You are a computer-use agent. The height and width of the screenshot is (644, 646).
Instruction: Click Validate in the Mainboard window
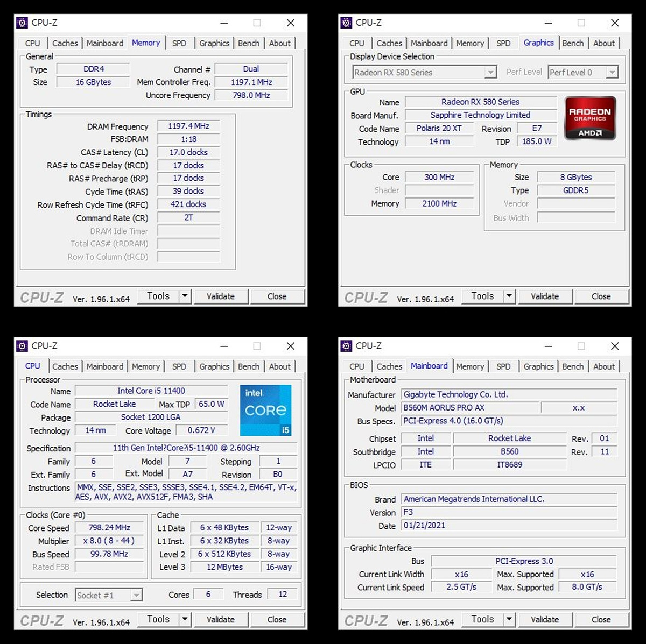coord(545,619)
